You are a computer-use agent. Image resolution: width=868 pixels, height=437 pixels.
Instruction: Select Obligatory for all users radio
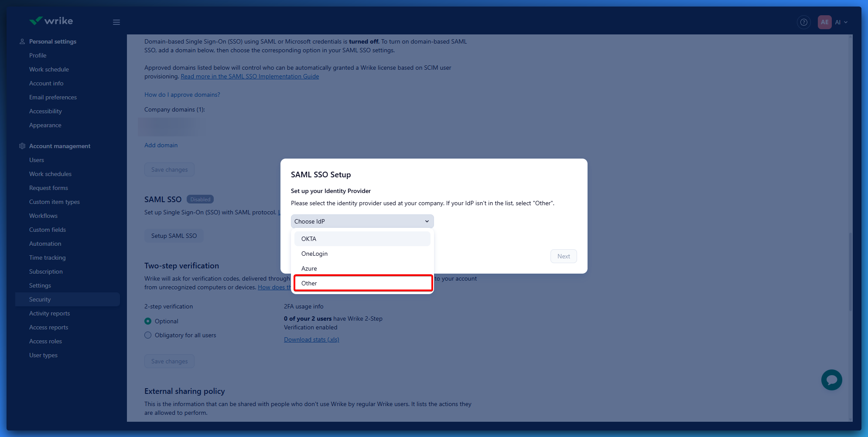148,335
